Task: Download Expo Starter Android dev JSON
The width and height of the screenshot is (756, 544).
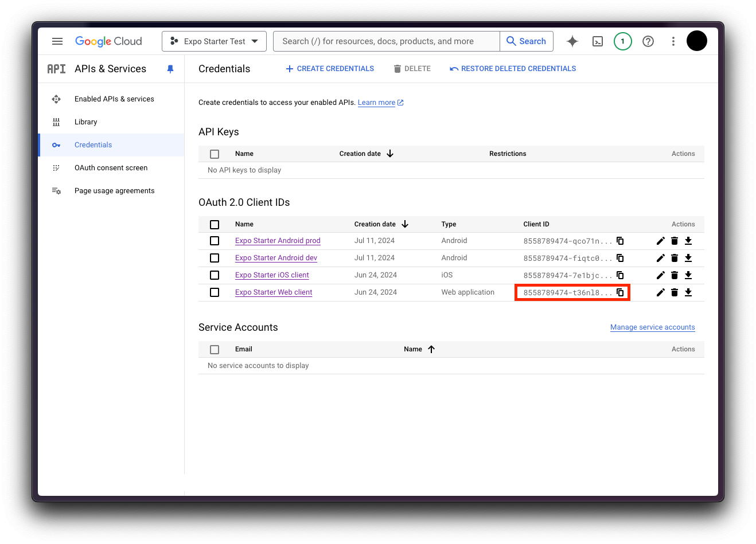Action: click(x=688, y=258)
